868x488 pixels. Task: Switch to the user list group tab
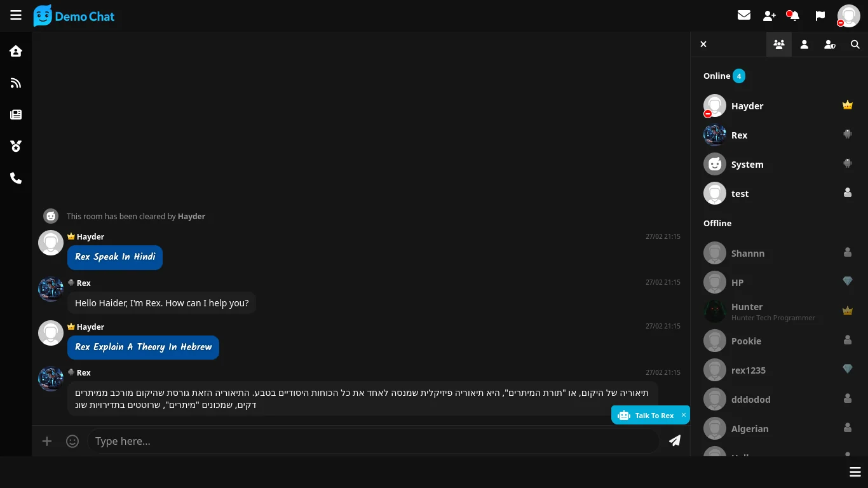click(x=779, y=44)
